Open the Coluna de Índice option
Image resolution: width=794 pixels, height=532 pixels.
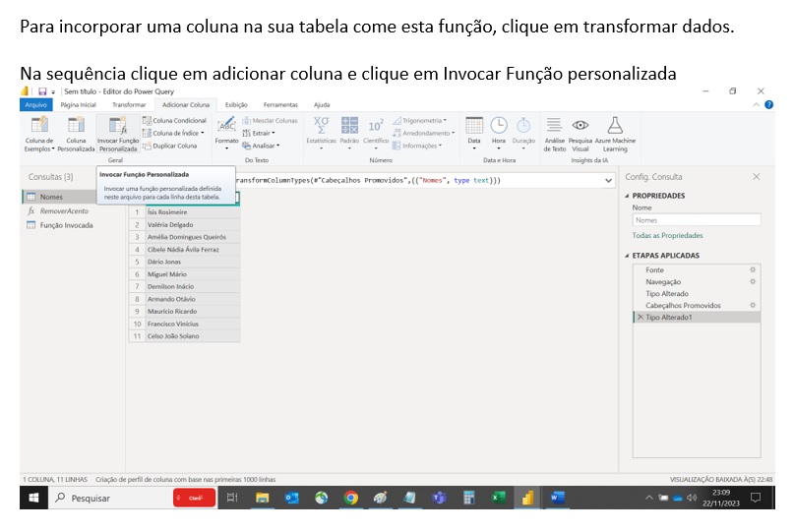[x=173, y=133]
